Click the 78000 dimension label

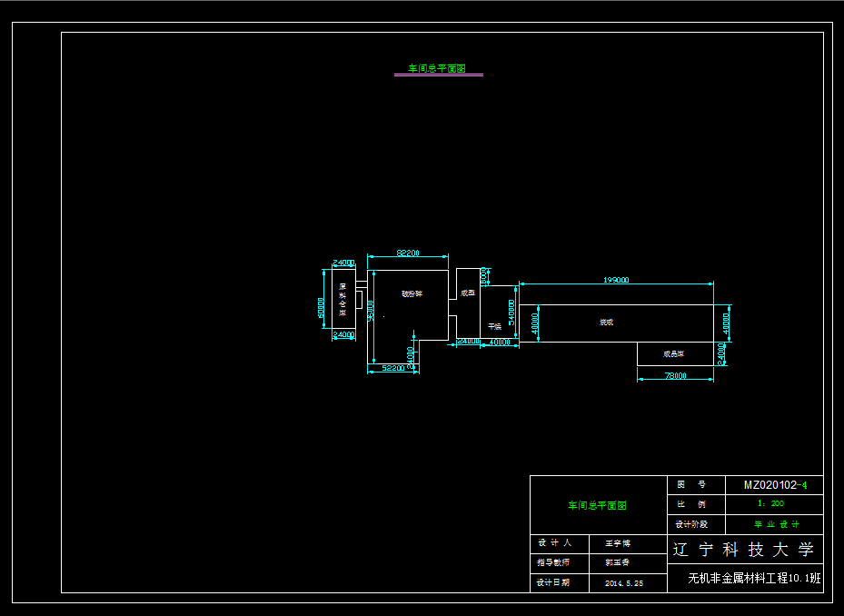(x=676, y=376)
